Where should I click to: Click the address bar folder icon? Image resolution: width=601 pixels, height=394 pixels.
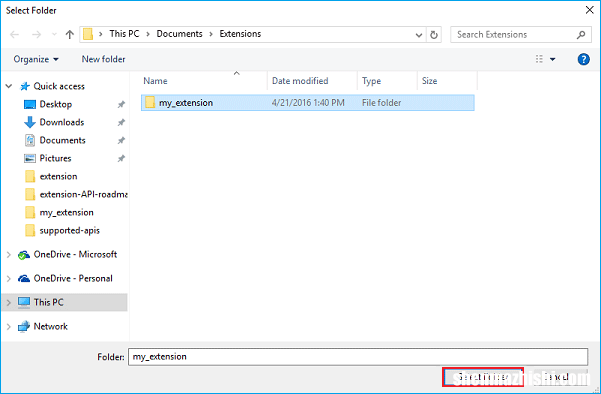point(88,34)
